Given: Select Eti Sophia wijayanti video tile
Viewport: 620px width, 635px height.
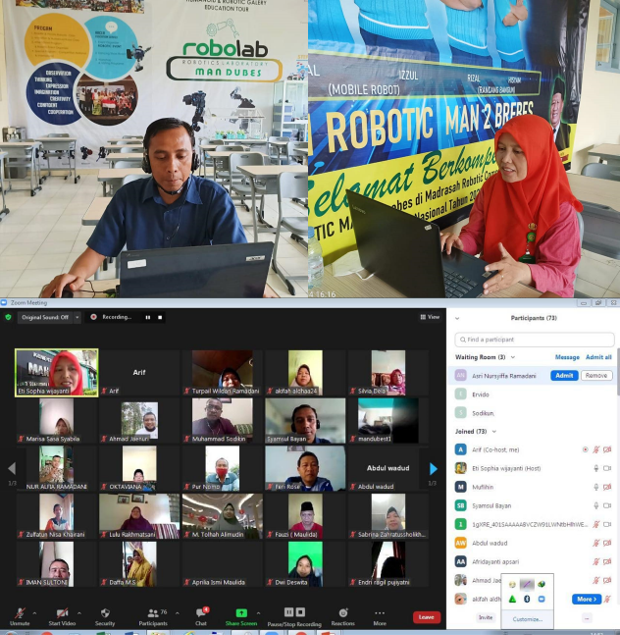Looking at the screenshot, I should pos(56,373).
